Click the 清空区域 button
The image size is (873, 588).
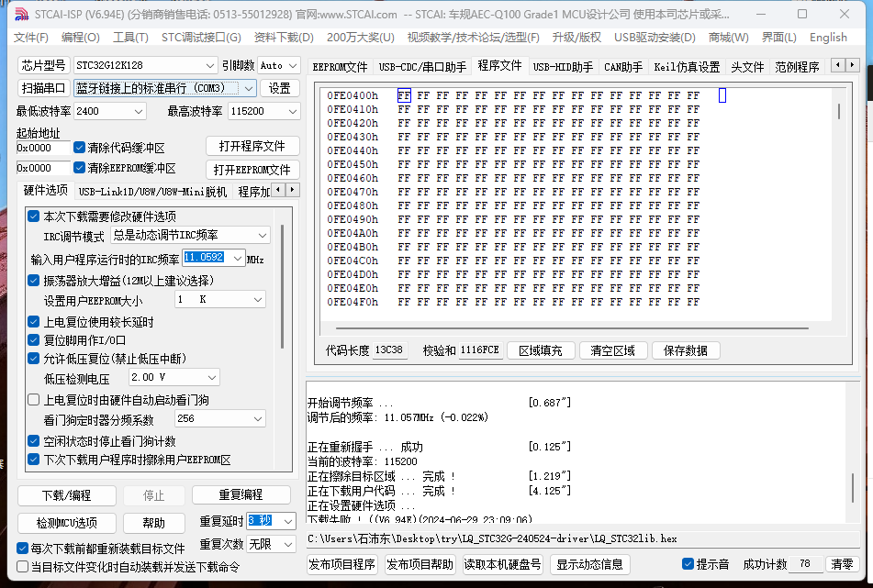(x=613, y=350)
